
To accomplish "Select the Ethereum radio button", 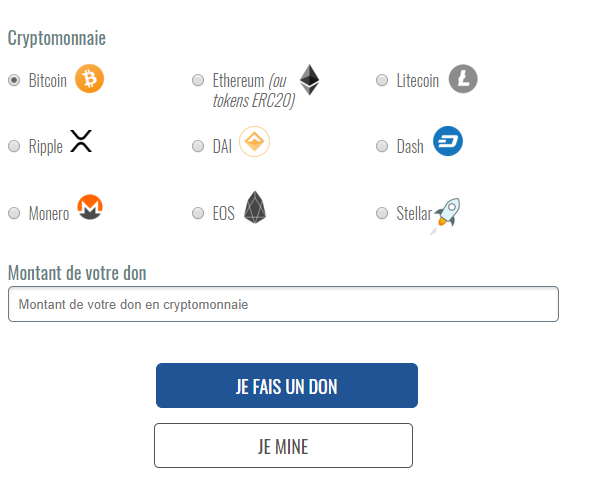I will point(198,80).
